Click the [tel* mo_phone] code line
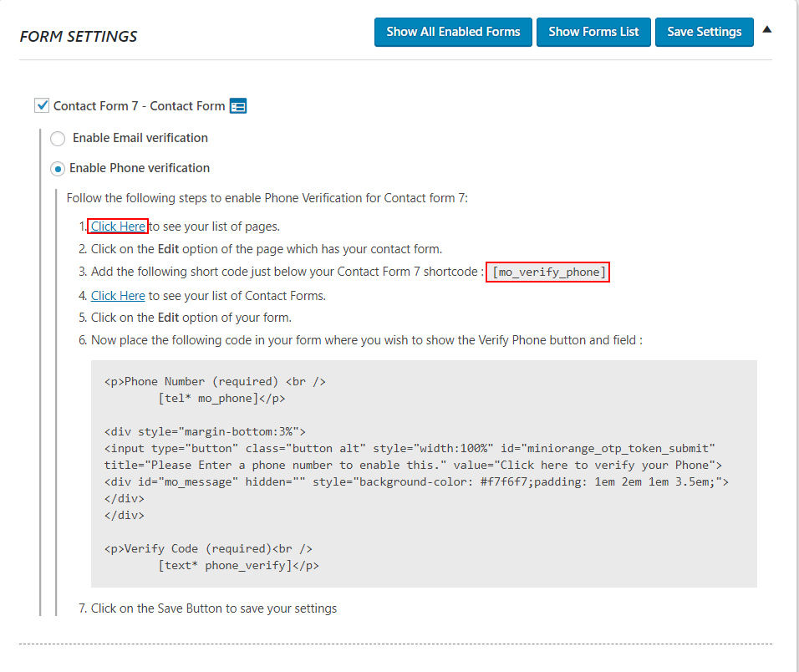Screen dimensions: 799x672 [x=221, y=399]
